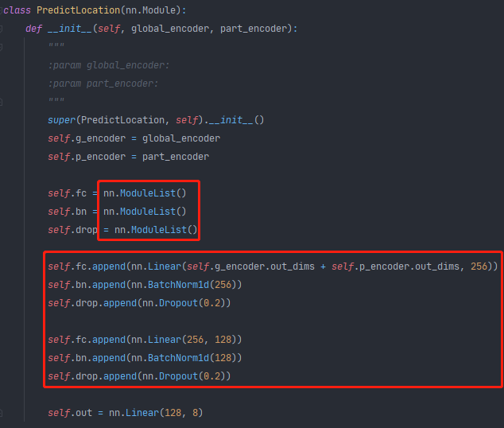This screenshot has height=428, width=504.
Task: Click BatchNorm1d(128) in the code
Action: pyautogui.click(x=192, y=358)
